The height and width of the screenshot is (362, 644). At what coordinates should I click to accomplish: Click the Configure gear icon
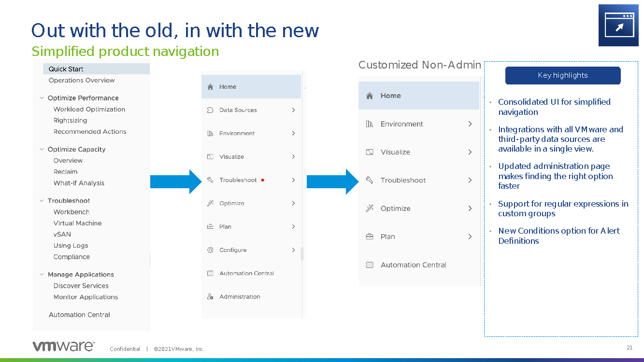(x=210, y=250)
